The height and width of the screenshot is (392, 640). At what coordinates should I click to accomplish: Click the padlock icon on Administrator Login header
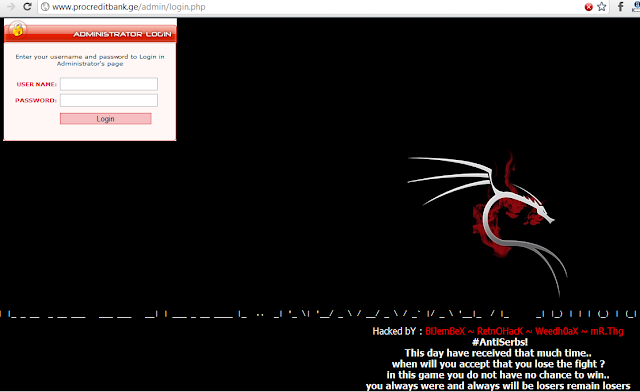point(18,29)
